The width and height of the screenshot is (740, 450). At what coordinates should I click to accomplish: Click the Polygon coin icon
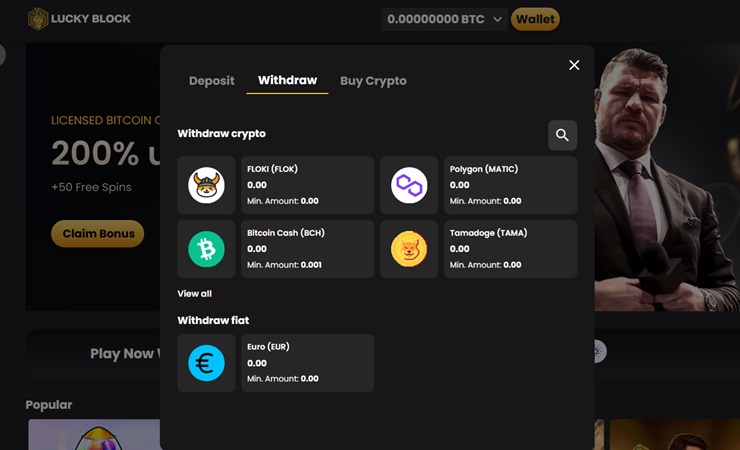[x=409, y=185]
